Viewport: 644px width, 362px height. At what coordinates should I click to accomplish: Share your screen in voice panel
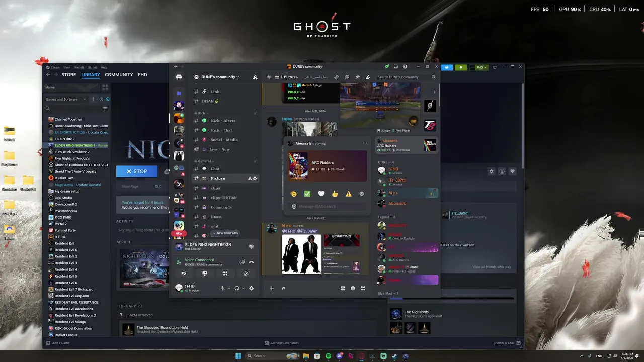click(x=205, y=273)
